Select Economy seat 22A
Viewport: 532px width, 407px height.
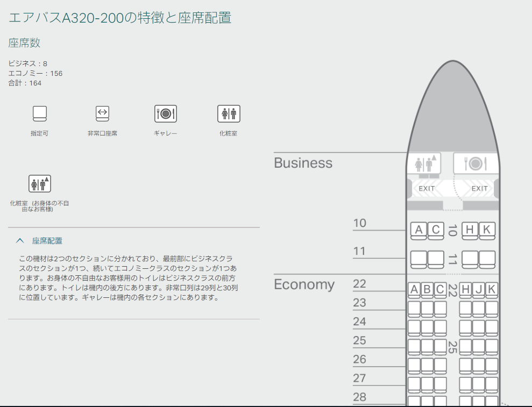tap(414, 290)
